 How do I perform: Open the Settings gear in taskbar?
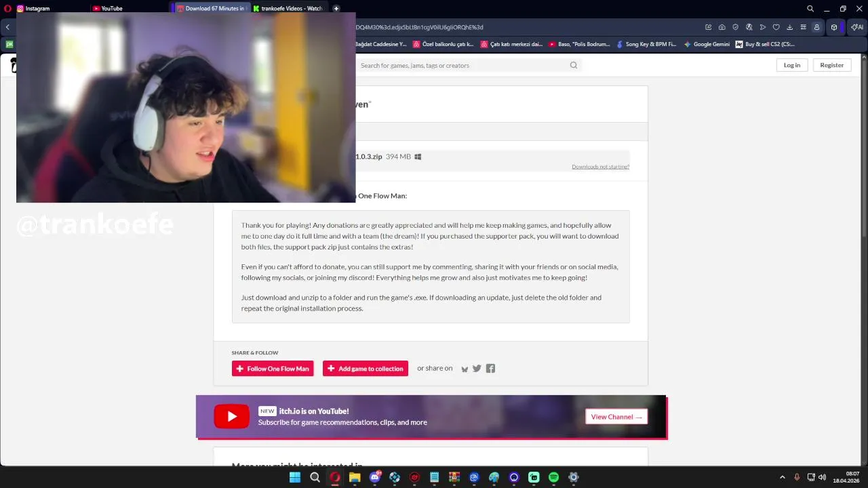574,477
